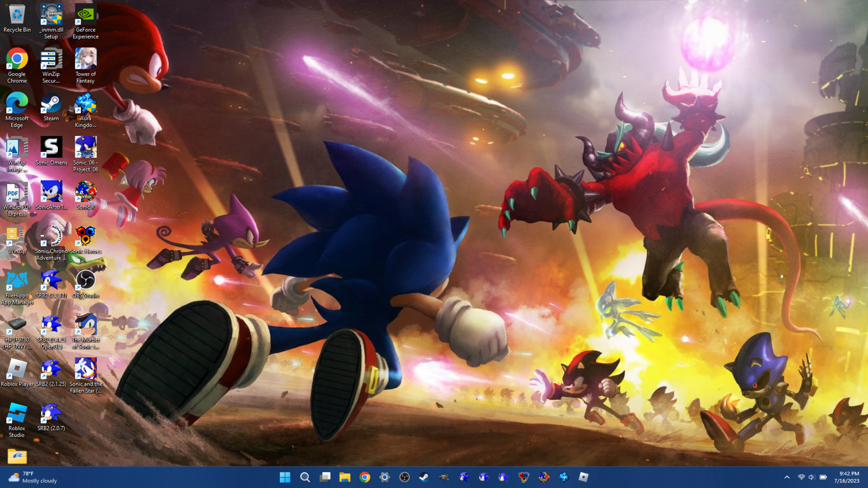The width and height of the screenshot is (868, 488).
Task: Switch to Chrome in the taskbar
Action: [365, 477]
